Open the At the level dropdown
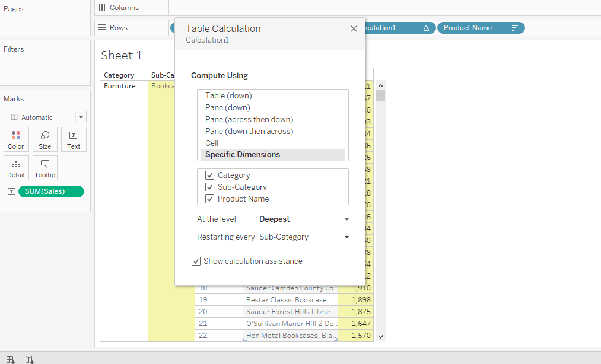Image resolution: width=601 pixels, height=364 pixels. [x=304, y=219]
